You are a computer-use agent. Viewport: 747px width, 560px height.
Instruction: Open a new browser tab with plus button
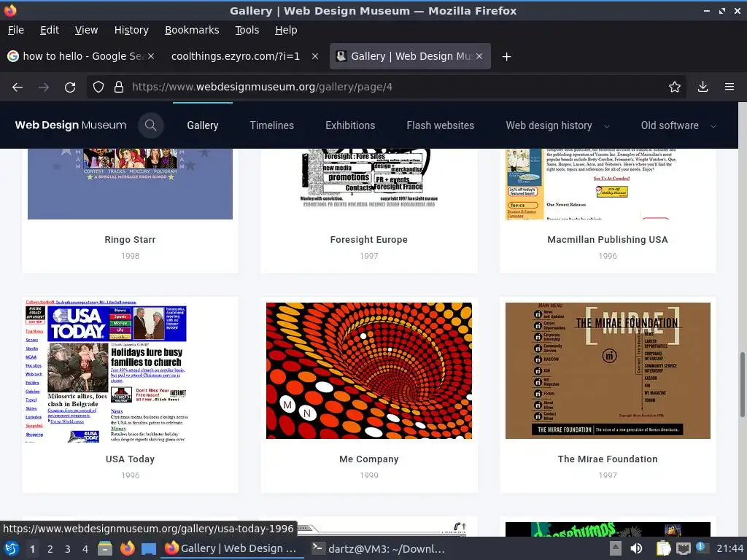click(x=506, y=57)
